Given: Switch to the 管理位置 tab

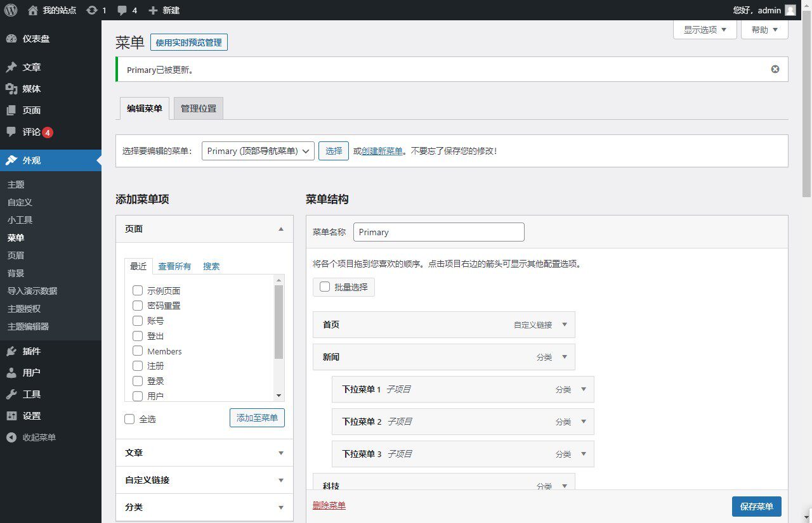Looking at the screenshot, I should coord(198,108).
